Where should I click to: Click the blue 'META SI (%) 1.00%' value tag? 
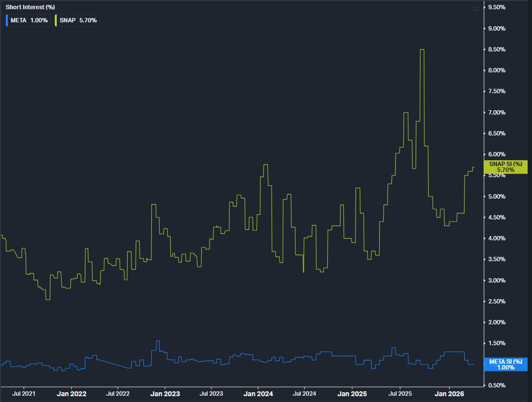tap(505, 364)
